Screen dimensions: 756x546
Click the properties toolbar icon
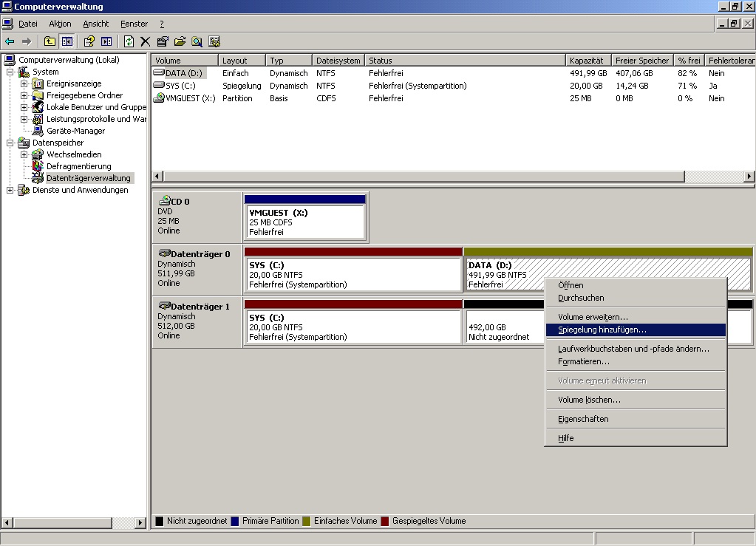tap(163, 41)
